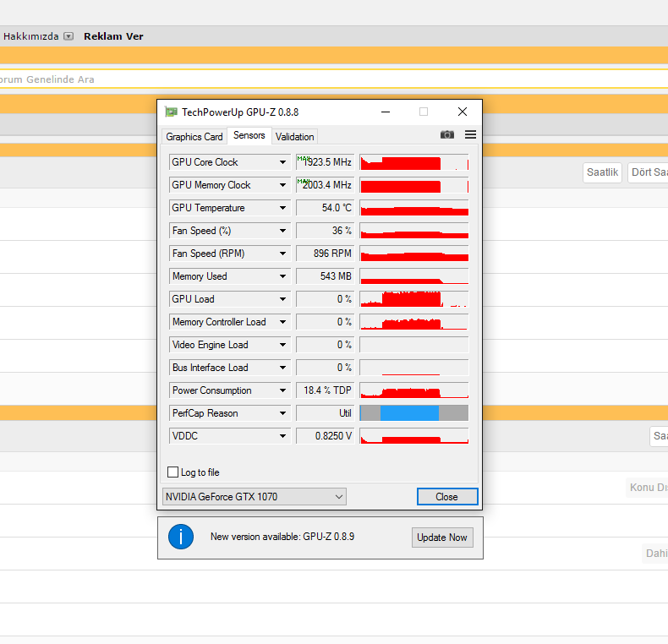
Task: Click the 0.8250 V VDDC value
Action: coord(326,436)
